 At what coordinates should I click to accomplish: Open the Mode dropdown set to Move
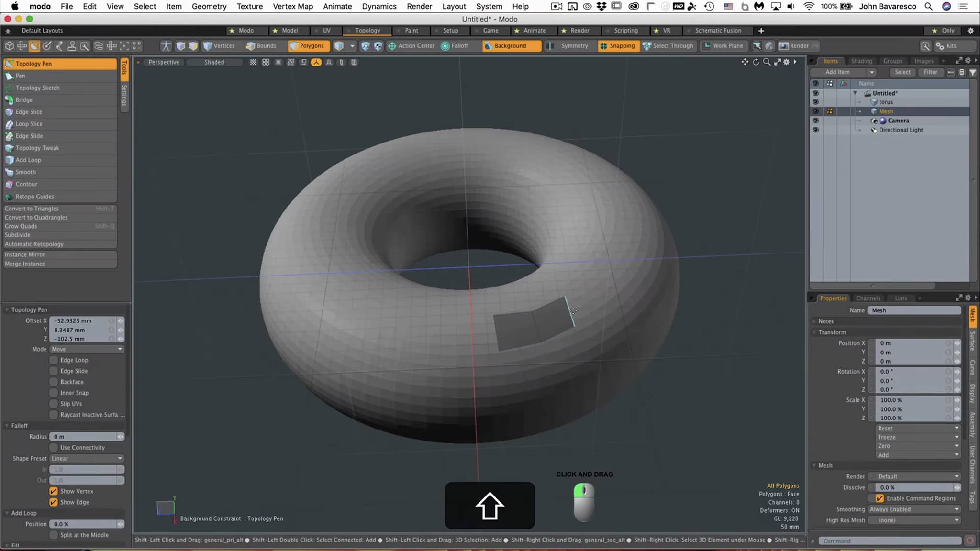pos(87,349)
